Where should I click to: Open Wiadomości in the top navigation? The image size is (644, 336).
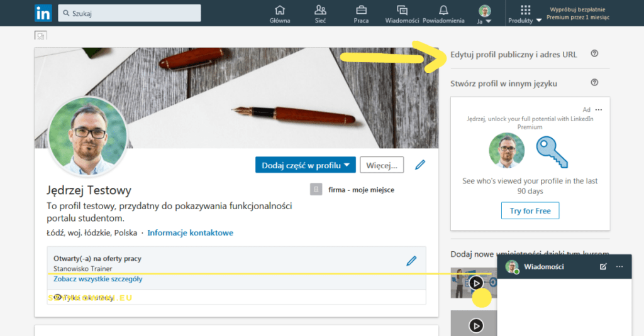(402, 14)
